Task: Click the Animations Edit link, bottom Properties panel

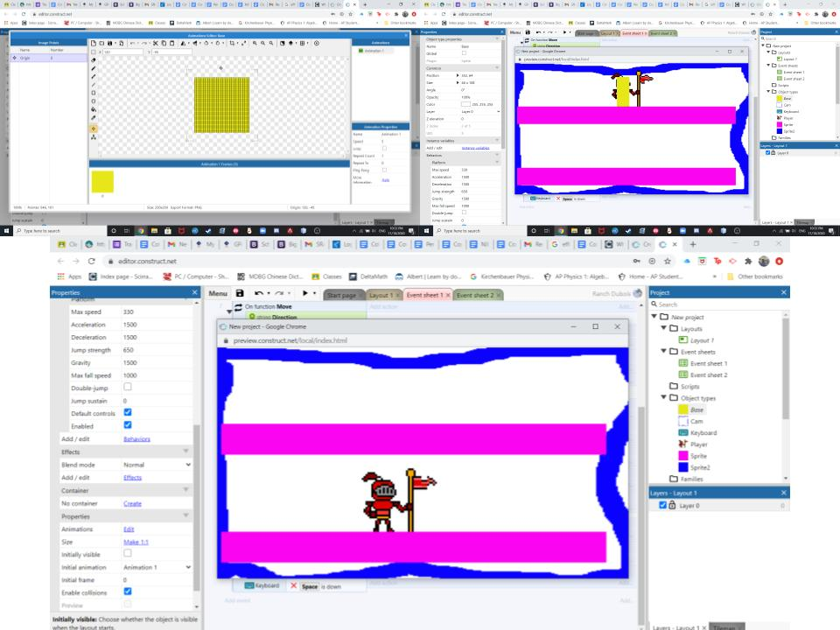Action: point(129,528)
